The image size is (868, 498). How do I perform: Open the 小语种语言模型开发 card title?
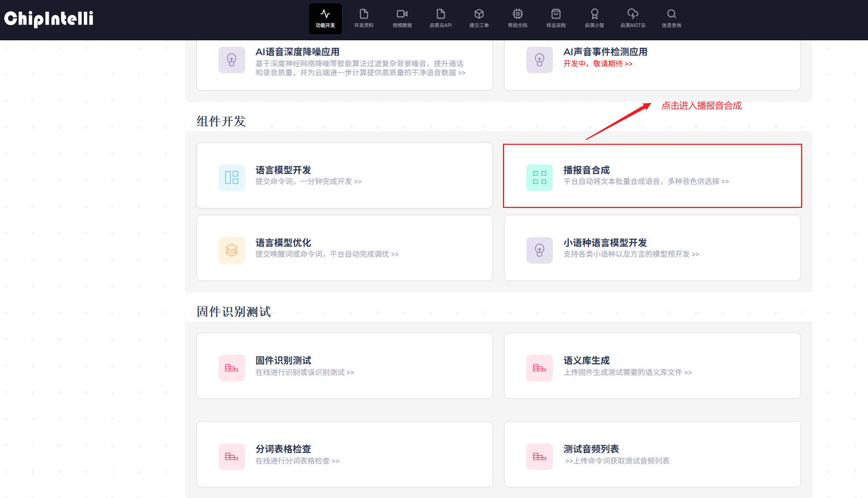coord(605,243)
